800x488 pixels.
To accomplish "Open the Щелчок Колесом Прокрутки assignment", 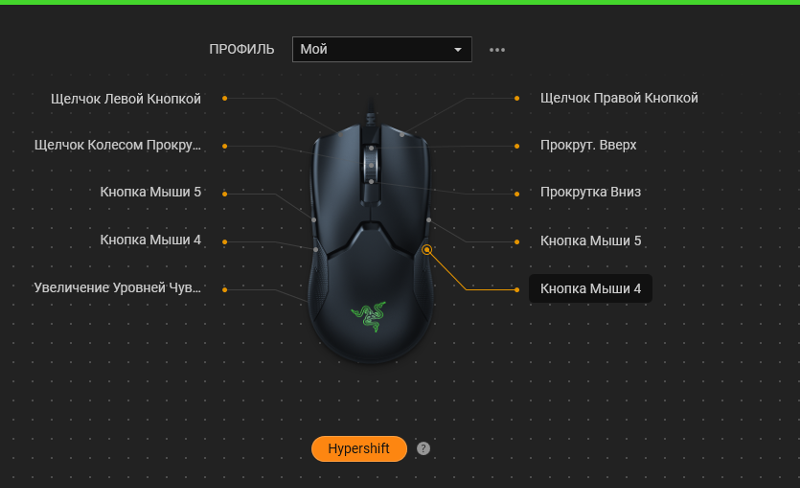I will pos(117,145).
